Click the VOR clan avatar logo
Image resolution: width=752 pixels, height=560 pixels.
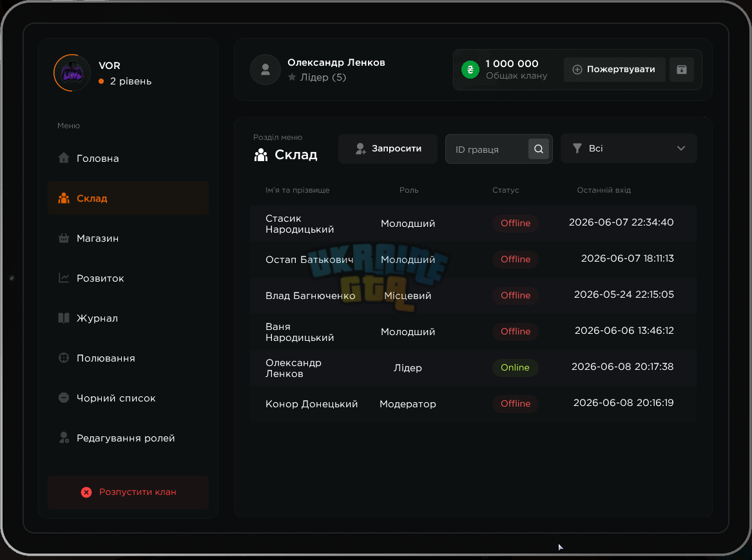pos(72,73)
